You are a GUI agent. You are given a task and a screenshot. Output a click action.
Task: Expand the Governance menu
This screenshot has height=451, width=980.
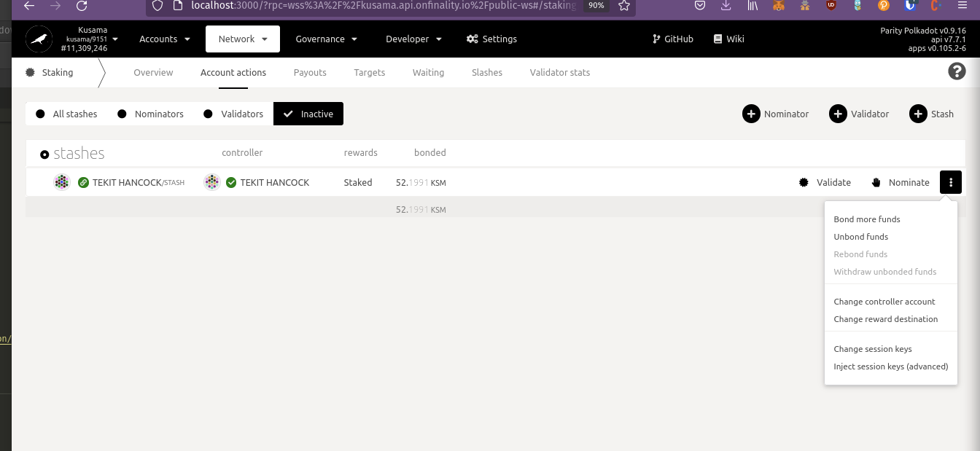click(326, 39)
